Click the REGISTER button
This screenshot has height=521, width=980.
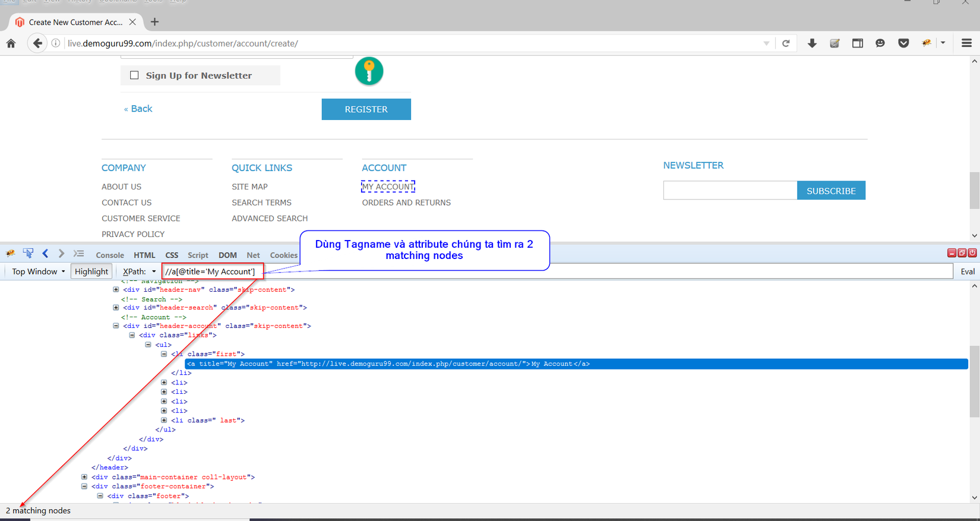[x=366, y=109]
